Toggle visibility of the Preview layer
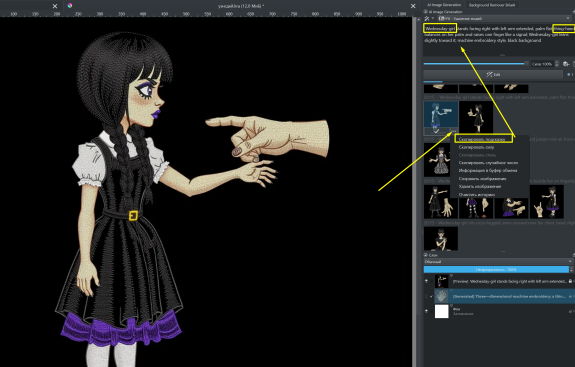The image size is (575, 367). [x=426, y=281]
